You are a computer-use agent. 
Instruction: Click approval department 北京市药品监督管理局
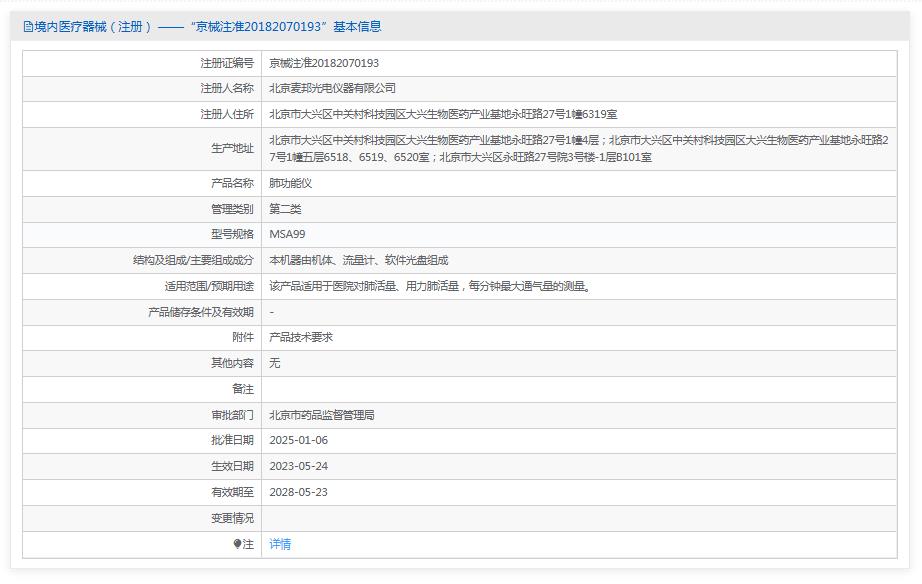point(321,415)
